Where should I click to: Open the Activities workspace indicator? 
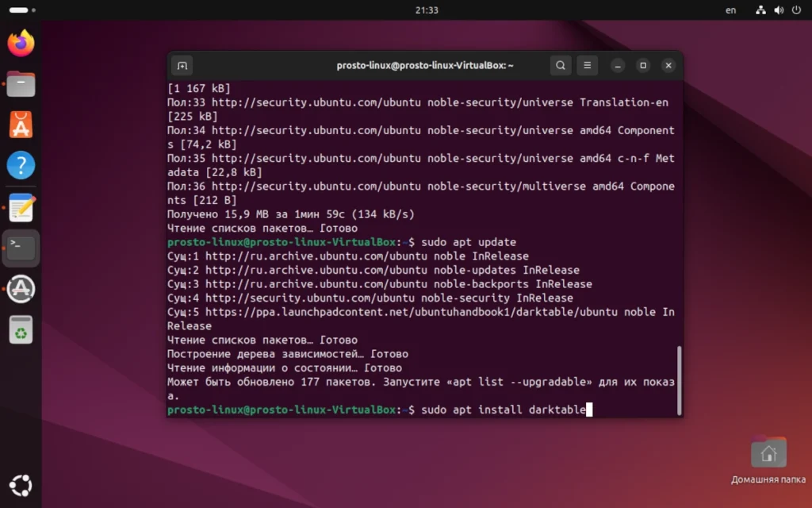click(x=22, y=10)
